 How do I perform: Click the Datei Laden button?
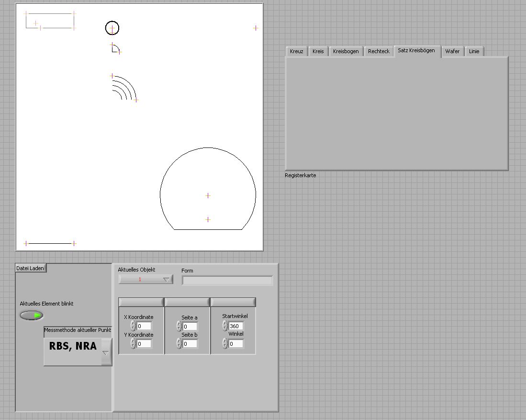point(31,268)
